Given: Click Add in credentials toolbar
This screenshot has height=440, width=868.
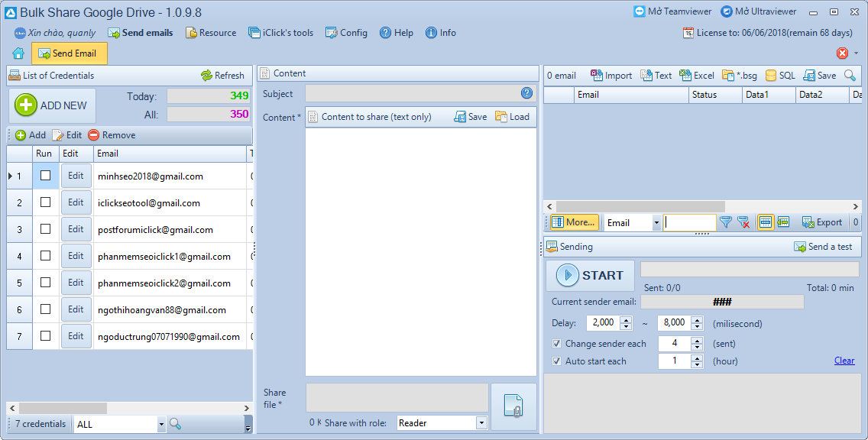Looking at the screenshot, I should pos(31,135).
